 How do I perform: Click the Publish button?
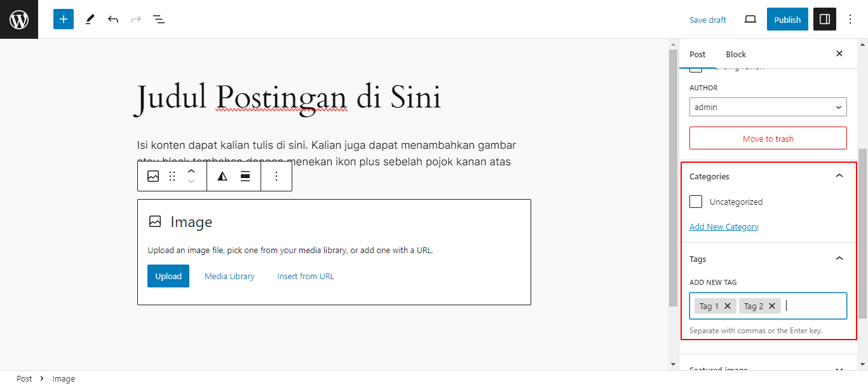(787, 19)
